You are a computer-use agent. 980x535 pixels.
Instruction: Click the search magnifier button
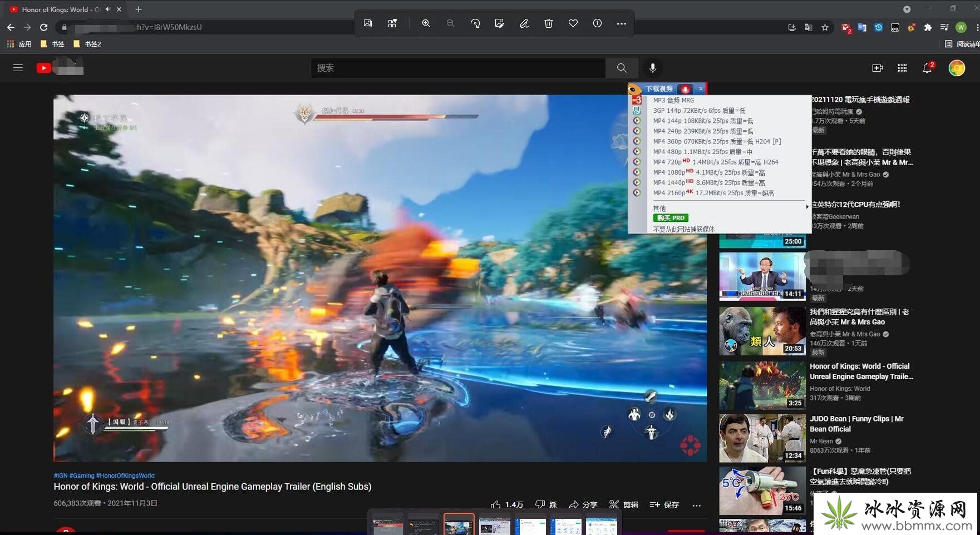coord(622,68)
